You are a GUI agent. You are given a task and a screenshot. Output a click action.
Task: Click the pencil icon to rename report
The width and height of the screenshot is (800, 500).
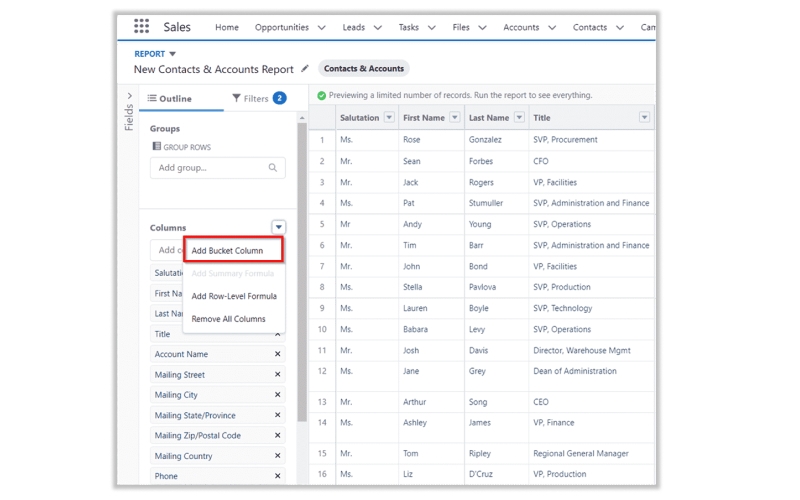pos(305,69)
